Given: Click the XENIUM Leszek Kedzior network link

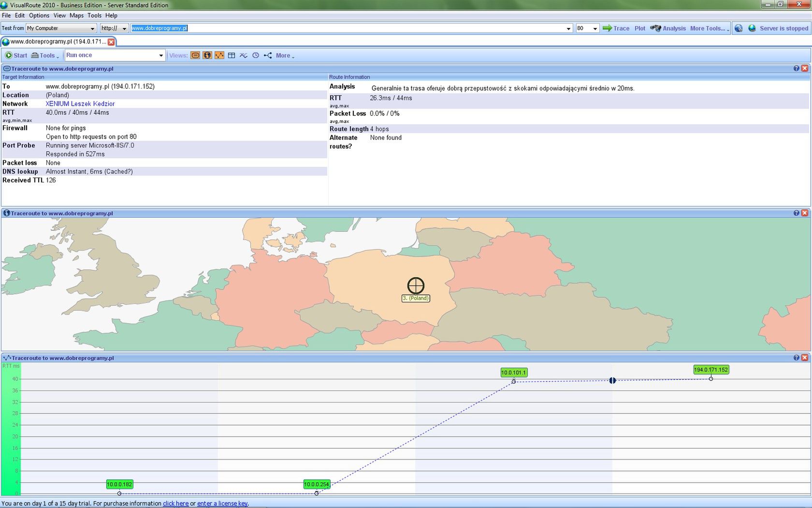Looking at the screenshot, I should (x=80, y=104).
